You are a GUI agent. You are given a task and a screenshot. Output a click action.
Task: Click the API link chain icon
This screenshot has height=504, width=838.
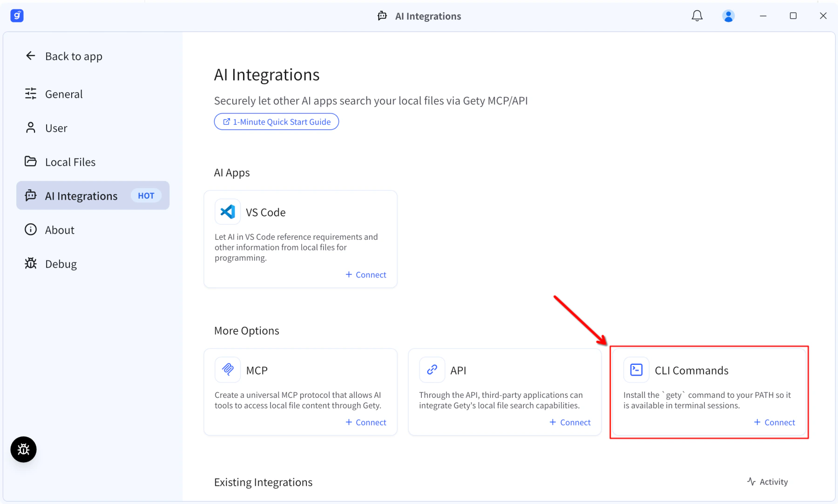pyautogui.click(x=432, y=370)
